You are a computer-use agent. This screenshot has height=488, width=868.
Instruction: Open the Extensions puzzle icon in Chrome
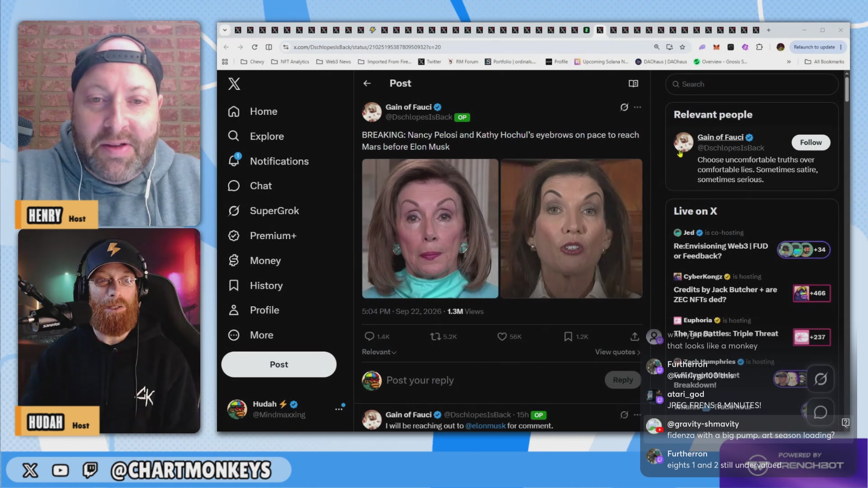tap(759, 47)
